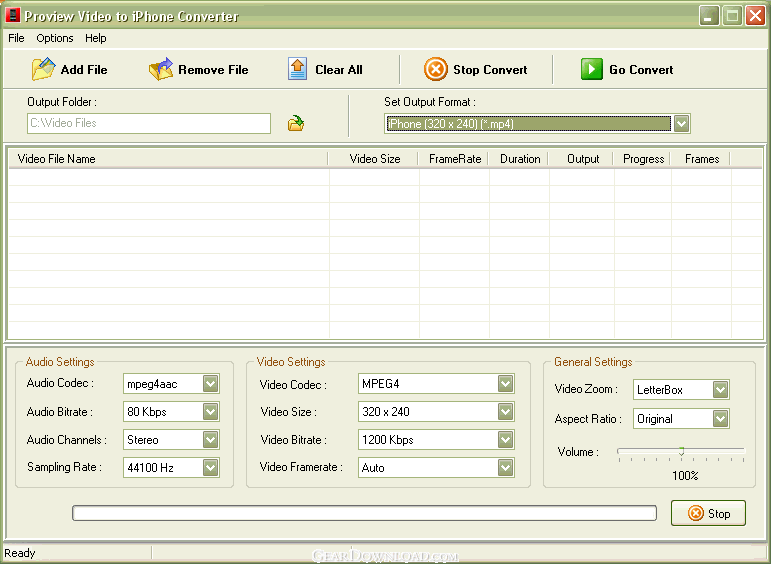Click the Video Size column header

374,159
